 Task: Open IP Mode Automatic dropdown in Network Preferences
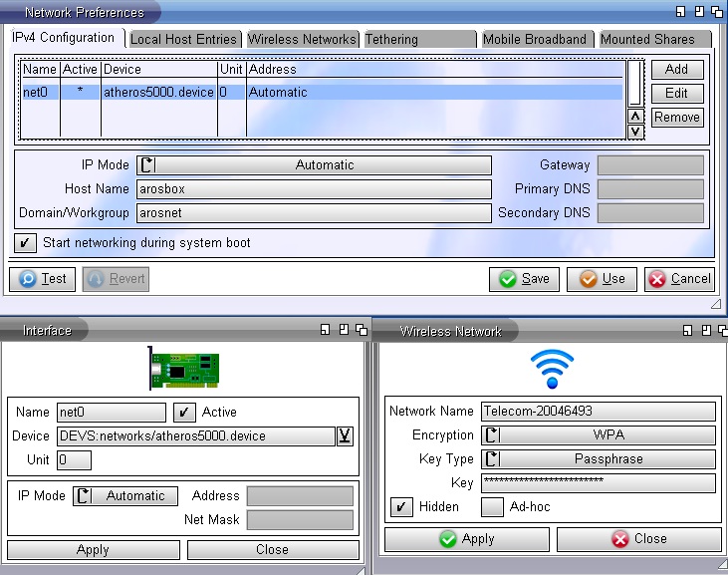314,165
